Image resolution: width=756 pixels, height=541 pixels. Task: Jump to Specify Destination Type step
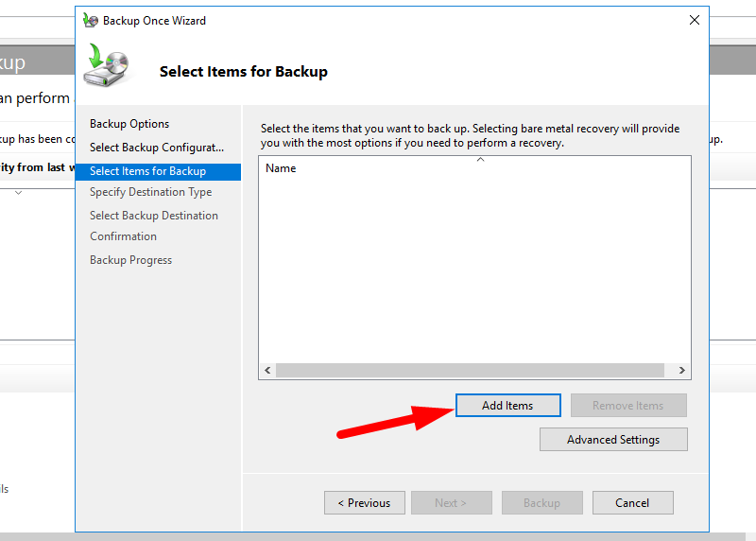(150, 192)
